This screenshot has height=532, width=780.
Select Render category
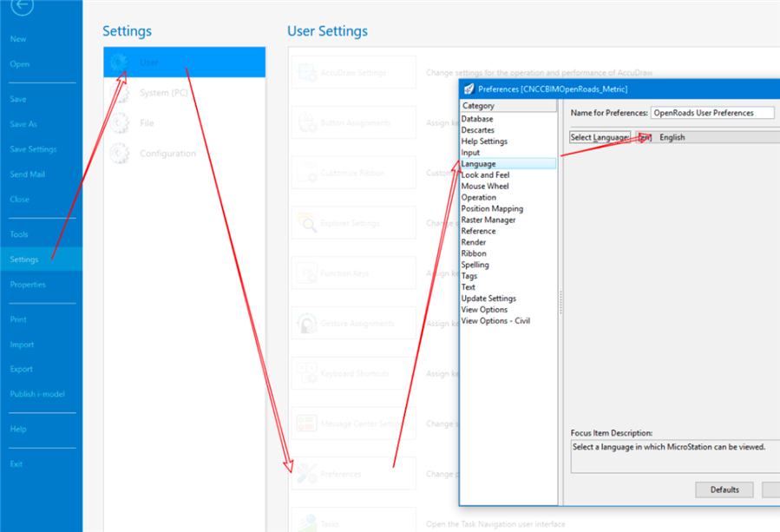pyautogui.click(x=473, y=242)
